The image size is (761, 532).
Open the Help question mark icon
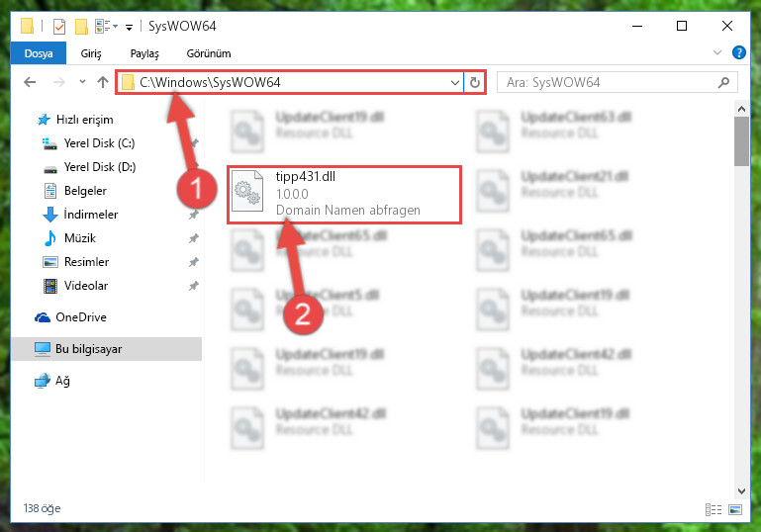(x=738, y=52)
